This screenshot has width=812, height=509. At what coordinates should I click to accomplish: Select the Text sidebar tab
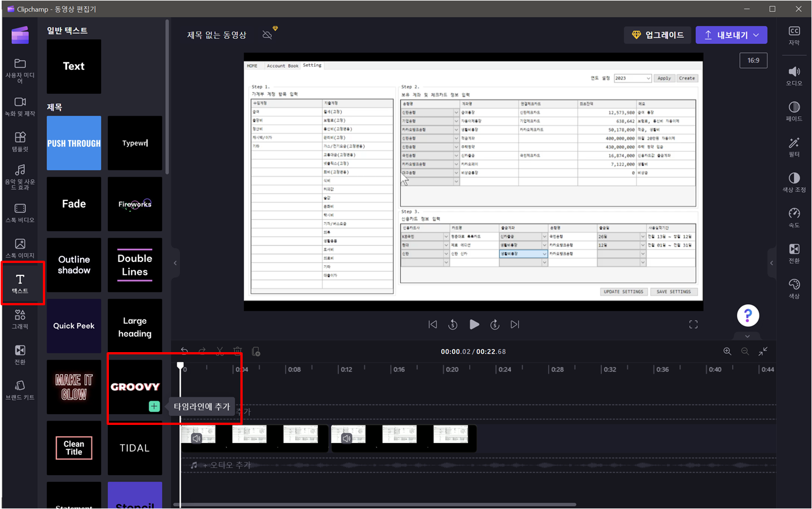click(x=20, y=283)
